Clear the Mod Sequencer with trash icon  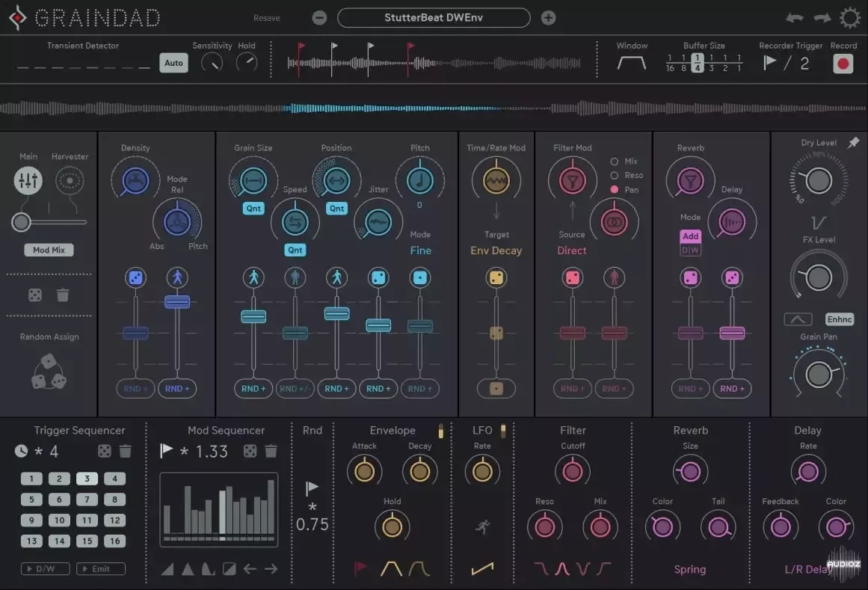(x=271, y=451)
